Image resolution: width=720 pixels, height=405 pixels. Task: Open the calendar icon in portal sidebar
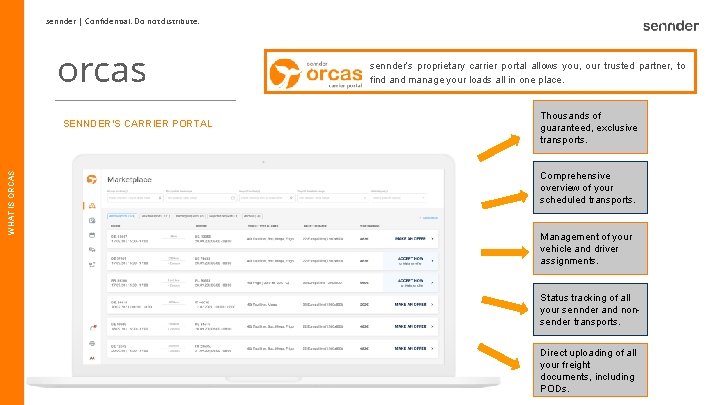(92, 235)
